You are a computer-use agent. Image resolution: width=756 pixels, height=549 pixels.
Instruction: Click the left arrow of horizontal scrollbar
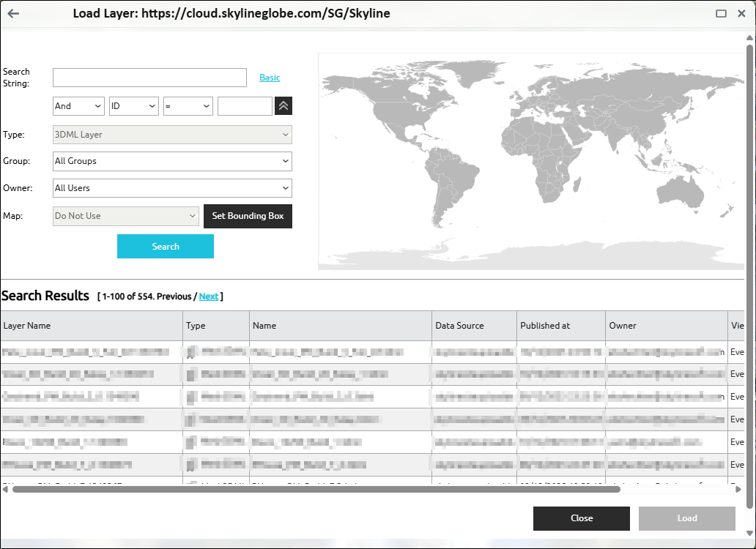tap(5, 489)
